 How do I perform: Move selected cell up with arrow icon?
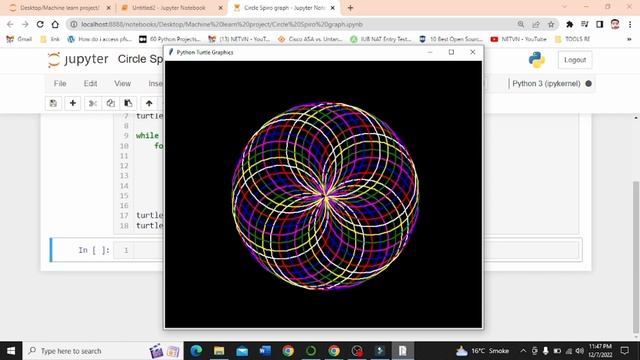tap(149, 103)
